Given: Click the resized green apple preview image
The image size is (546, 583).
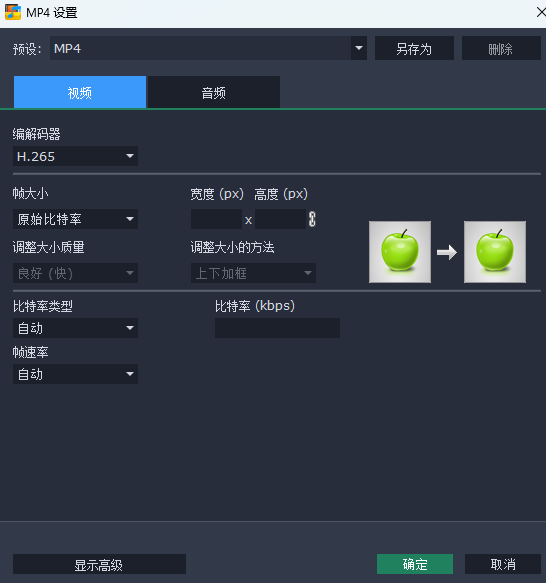Looking at the screenshot, I should click(x=495, y=252).
